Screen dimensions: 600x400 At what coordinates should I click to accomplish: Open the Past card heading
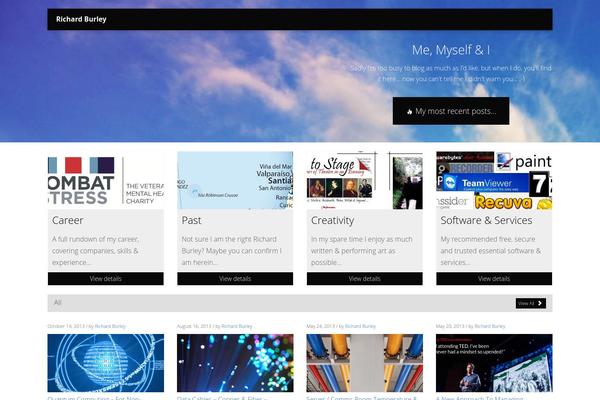coord(191,220)
